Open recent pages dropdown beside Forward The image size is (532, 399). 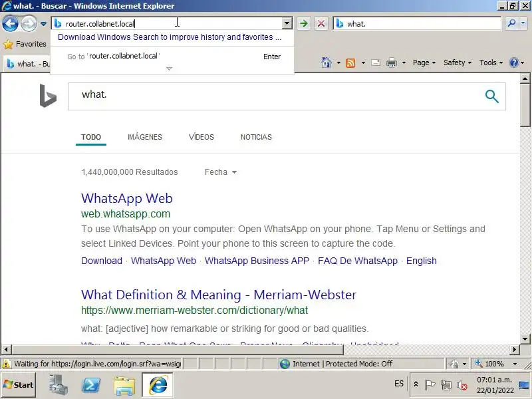[x=43, y=24]
